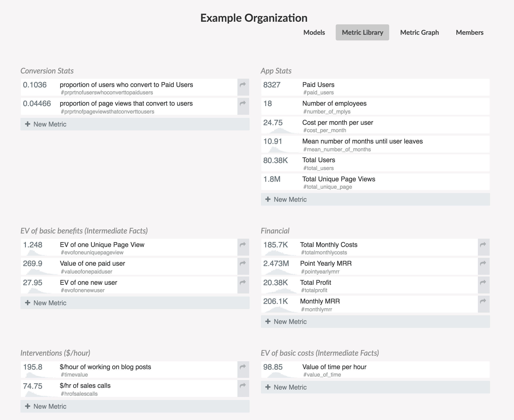This screenshot has width=514, height=420.
Task: Open share arrow for EV of one new user
Action: point(243,285)
